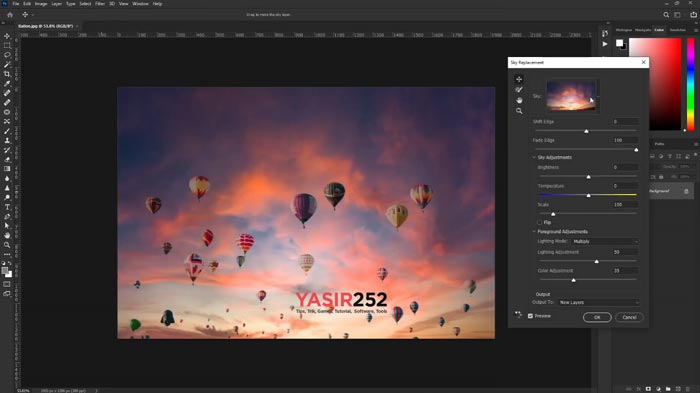
Task: Select the Background layer row
Action: 671,191
